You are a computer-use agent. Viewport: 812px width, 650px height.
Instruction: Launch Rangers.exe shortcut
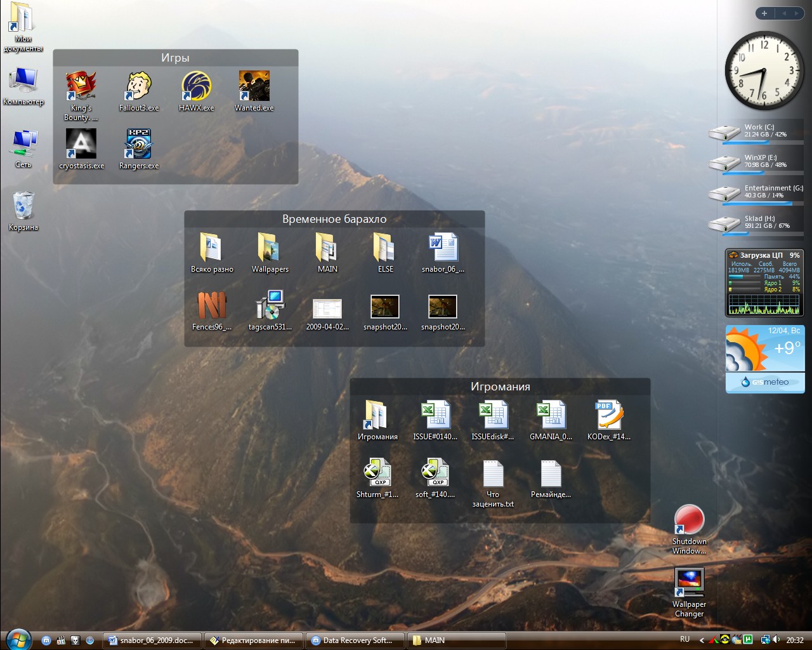(x=139, y=149)
